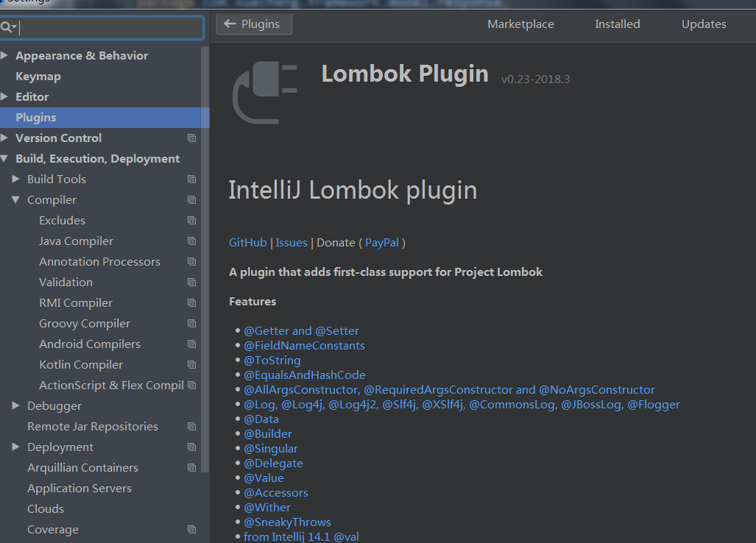Open the @EqualsAndHashCode link
Image resolution: width=756 pixels, height=543 pixels.
pos(305,375)
